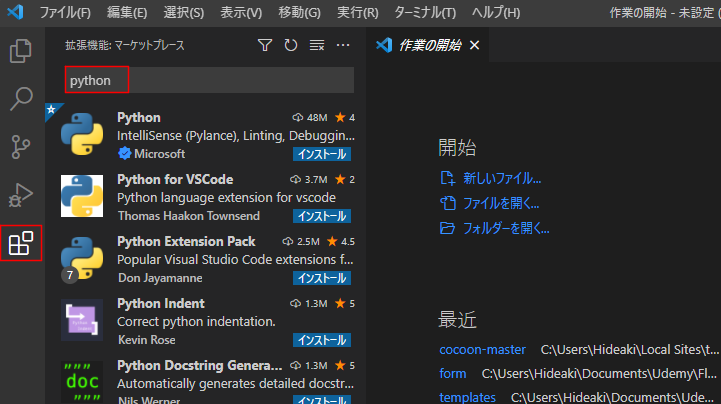Open recent folder cocoon-master
Image resolution: width=721 pixels, height=404 pixels.
482,350
